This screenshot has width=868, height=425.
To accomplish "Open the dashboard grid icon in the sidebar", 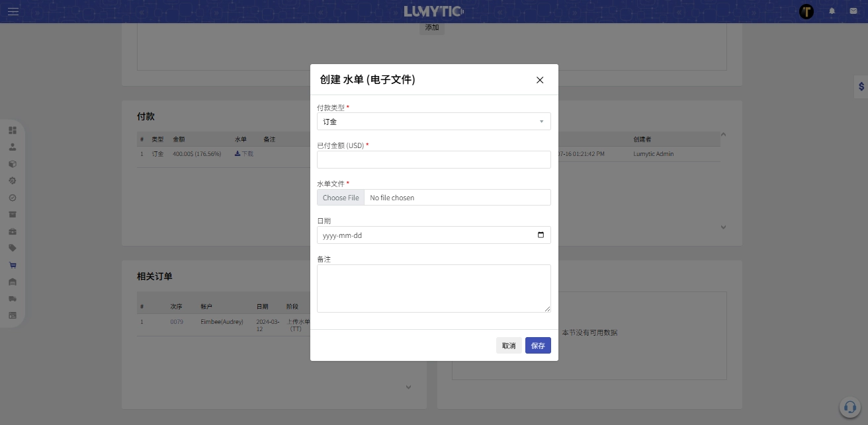I will [13, 130].
